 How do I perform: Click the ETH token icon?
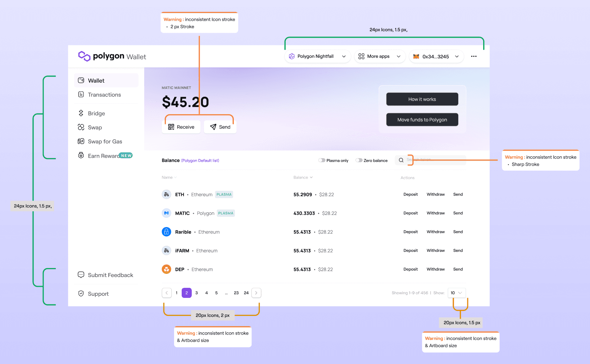tap(166, 194)
